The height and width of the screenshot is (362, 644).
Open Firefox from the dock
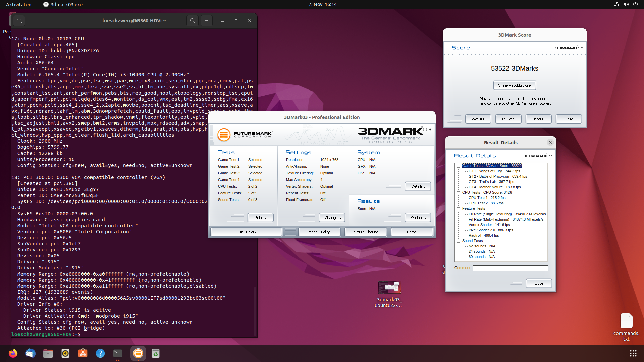13,353
